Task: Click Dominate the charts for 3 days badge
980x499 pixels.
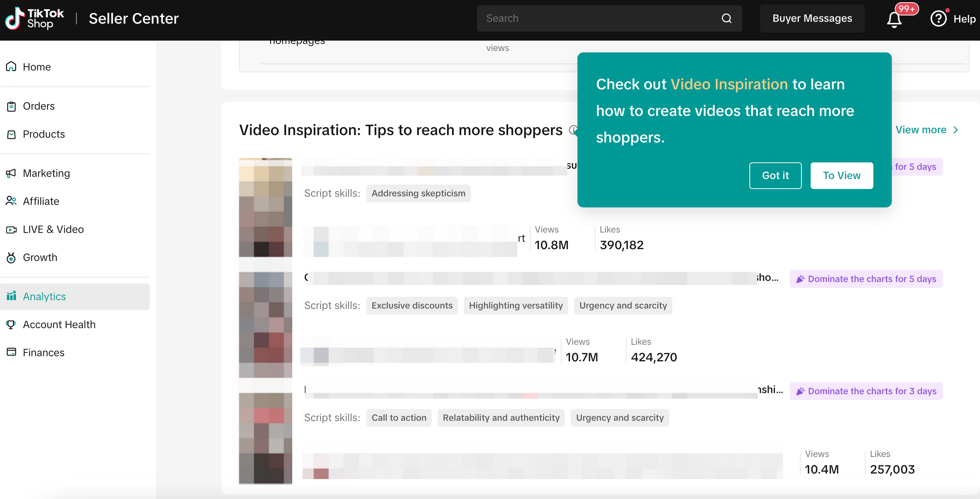Action: (x=866, y=391)
